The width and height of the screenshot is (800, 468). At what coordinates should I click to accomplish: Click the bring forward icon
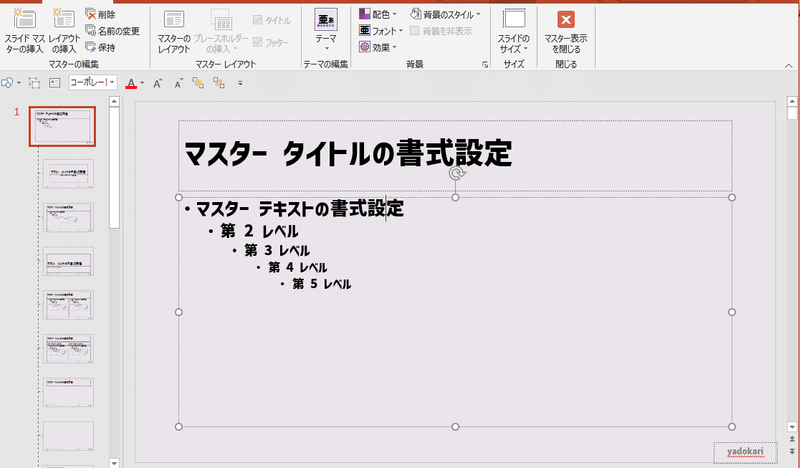[198, 83]
